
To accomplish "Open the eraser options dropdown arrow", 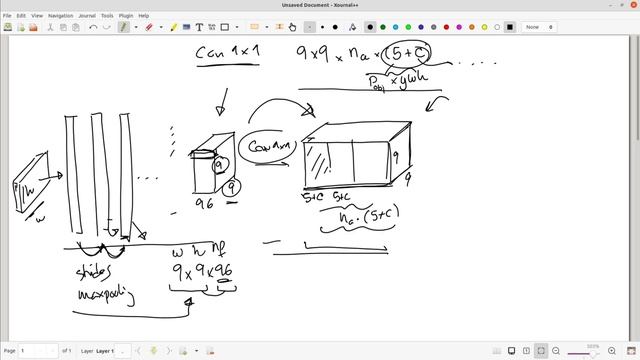I will 161,27.
